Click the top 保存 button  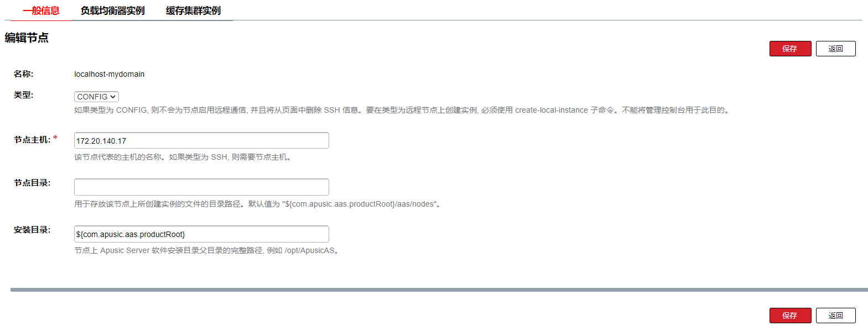click(x=790, y=49)
